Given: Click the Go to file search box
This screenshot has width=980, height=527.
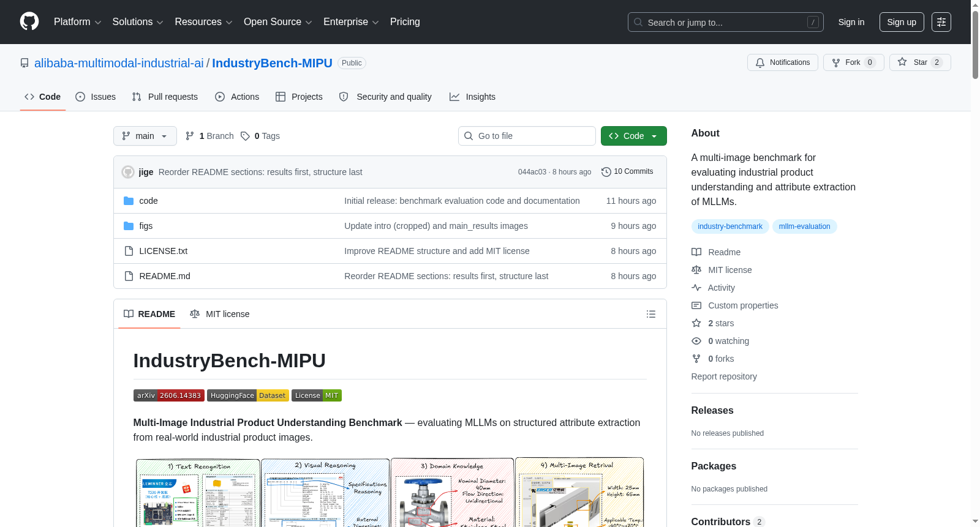Looking at the screenshot, I should coord(527,136).
